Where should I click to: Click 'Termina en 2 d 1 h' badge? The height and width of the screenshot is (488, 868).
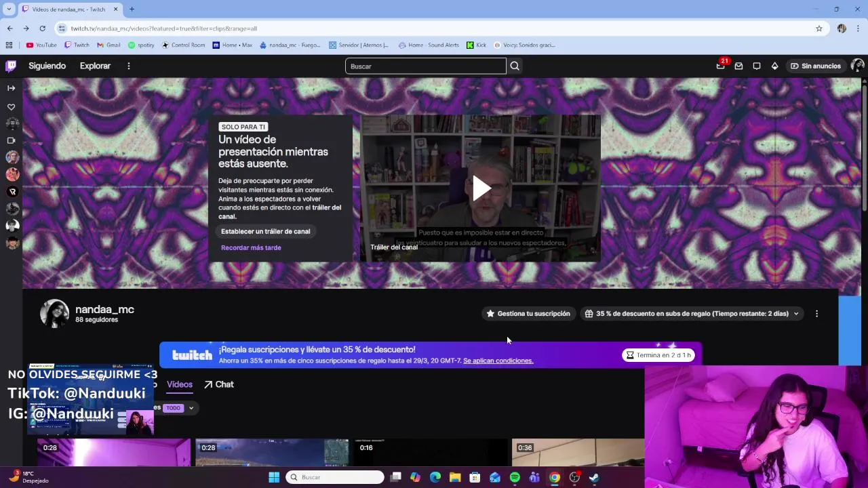(658, 355)
